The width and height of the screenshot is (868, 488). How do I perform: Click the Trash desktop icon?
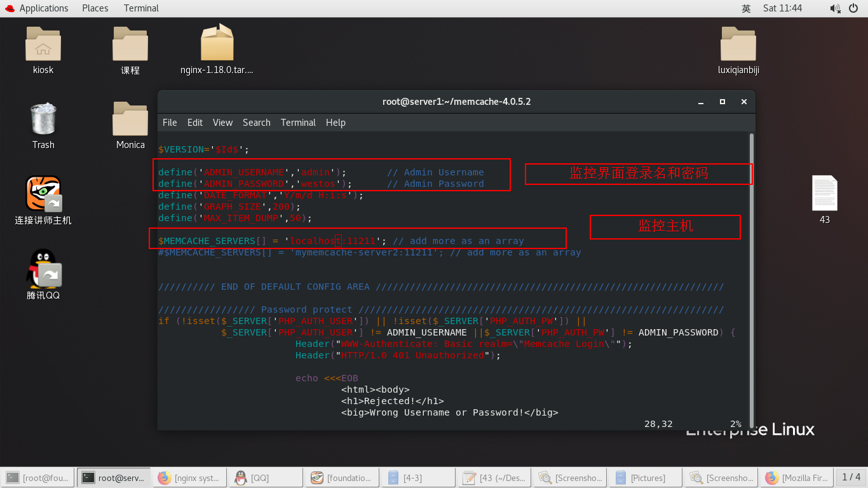[43, 119]
